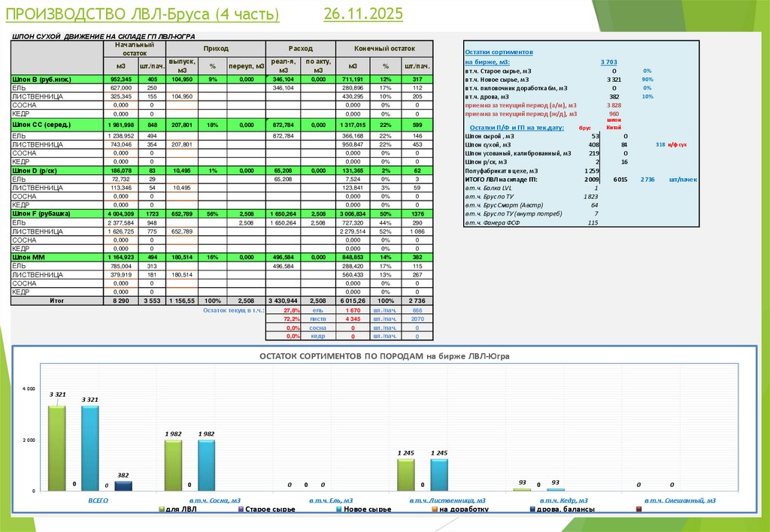Click 'Шпон усованый, калиброванный, м3' line

coord(518,153)
